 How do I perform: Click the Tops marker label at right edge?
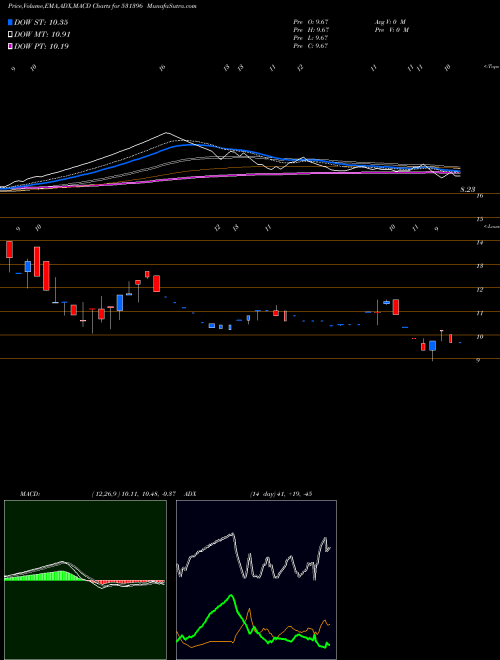pyautogui.click(x=492, y=67)
